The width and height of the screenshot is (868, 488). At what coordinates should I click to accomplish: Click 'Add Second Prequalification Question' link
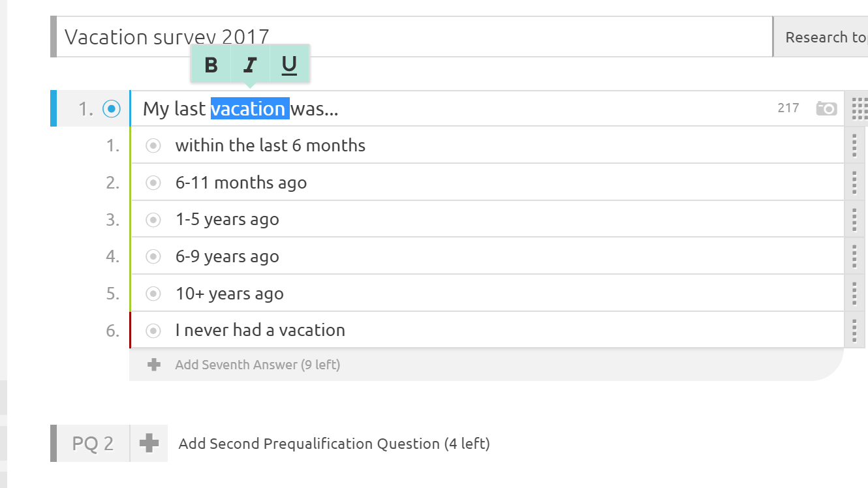[334, 444]
